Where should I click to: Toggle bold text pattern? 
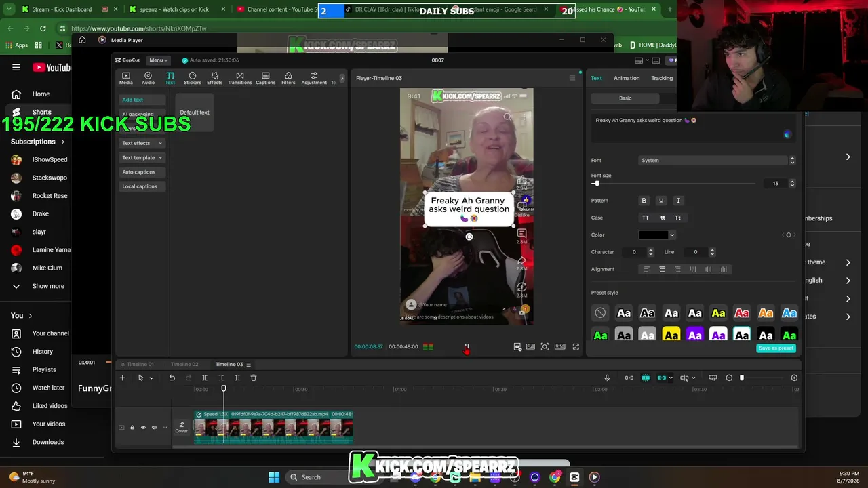tap(644, 201)
